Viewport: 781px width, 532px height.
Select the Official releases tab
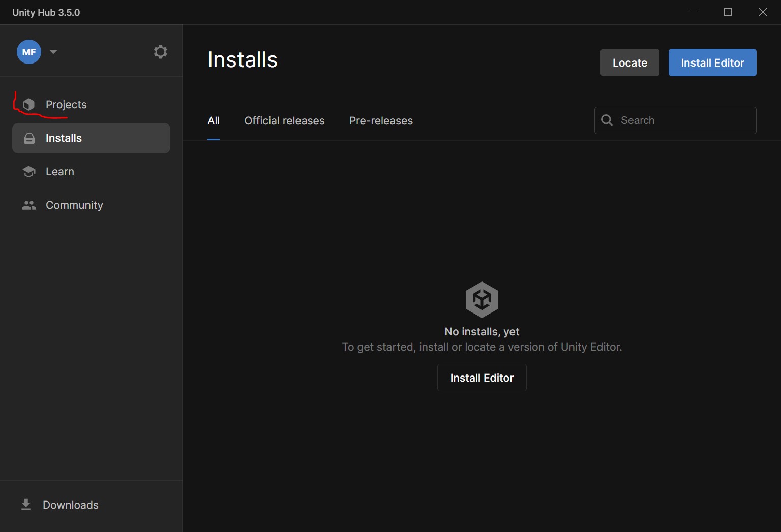284,121
